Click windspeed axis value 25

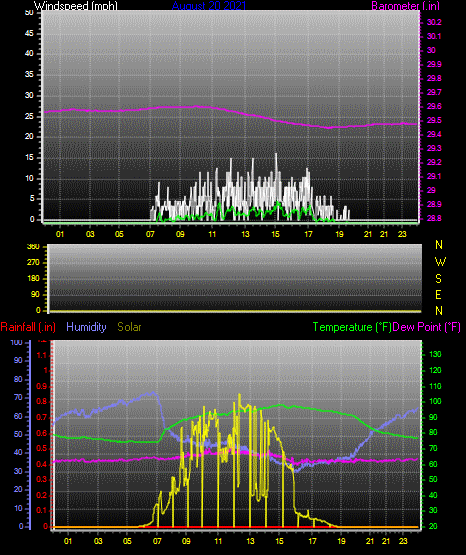29,116
